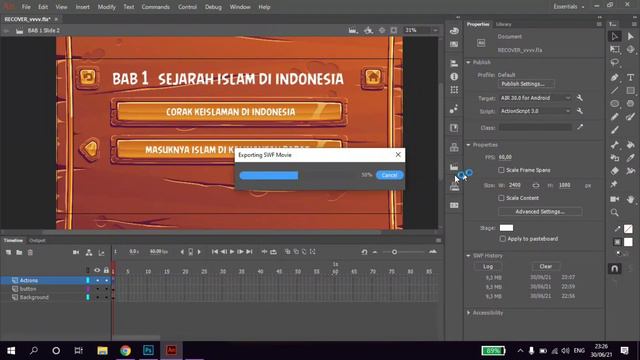The height and width of the screenshot is (360, 640).
Task: Select the Paint Bucket tool
Action: (x=631, y=144)
